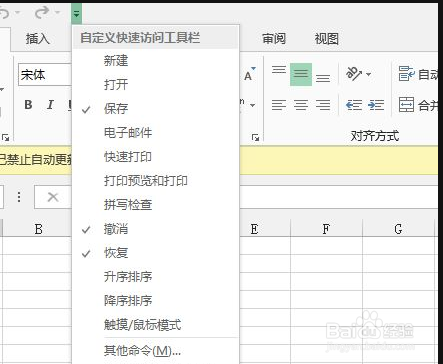Enable 升序排序 in quick access menu
Screen dimensions: 443x364
[156, 277]
